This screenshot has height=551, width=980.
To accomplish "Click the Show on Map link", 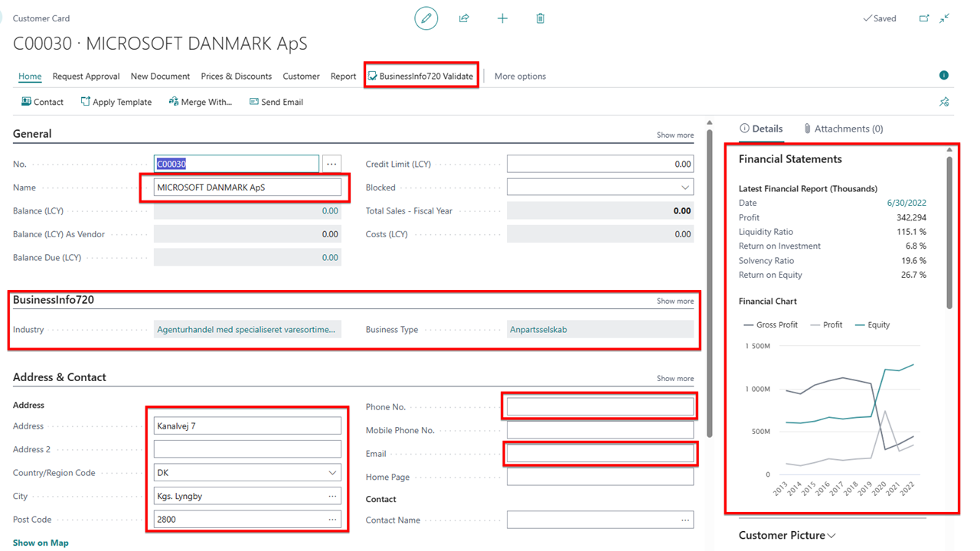I will [x=41, y=543].
